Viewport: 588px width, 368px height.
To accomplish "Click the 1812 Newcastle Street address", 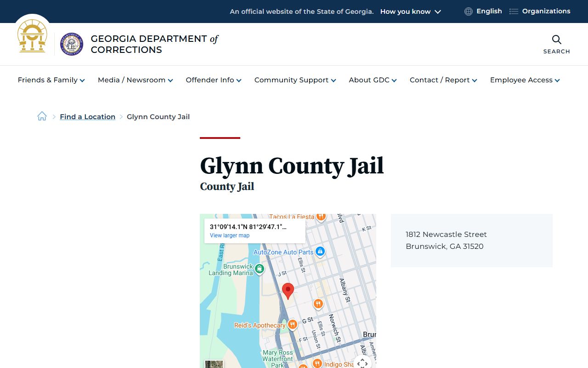I will tap(446, 235).
